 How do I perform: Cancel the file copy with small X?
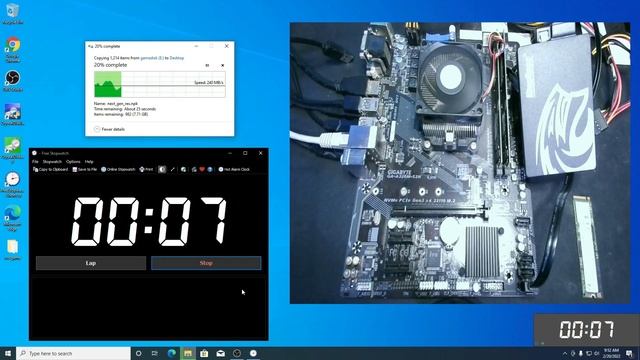(222, 65)
